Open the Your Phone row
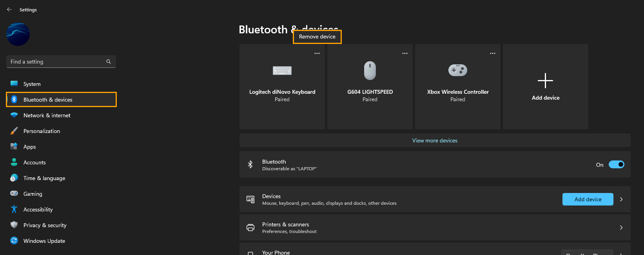The image size is (644, 255). (435, 249)
